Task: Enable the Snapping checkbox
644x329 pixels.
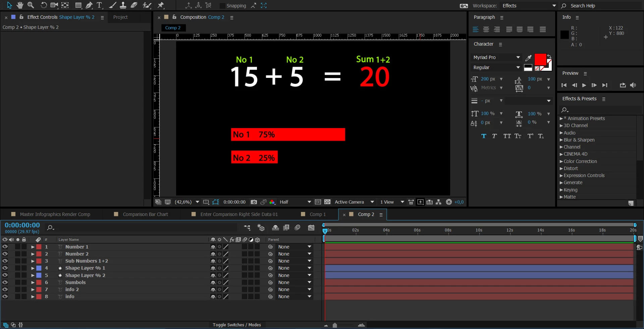Action: [222, 6]
